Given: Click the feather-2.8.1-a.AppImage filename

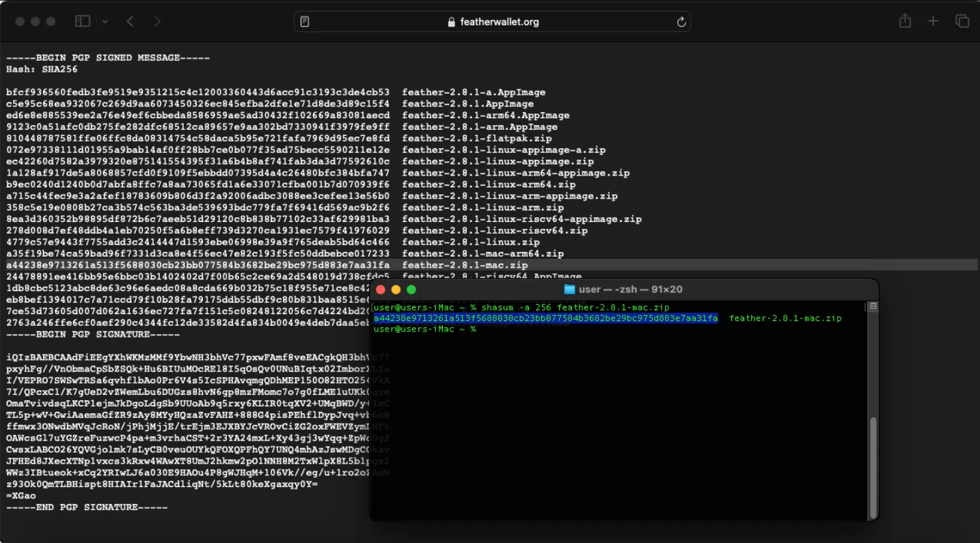Looking at the screenshot, I should coord(474,92).
